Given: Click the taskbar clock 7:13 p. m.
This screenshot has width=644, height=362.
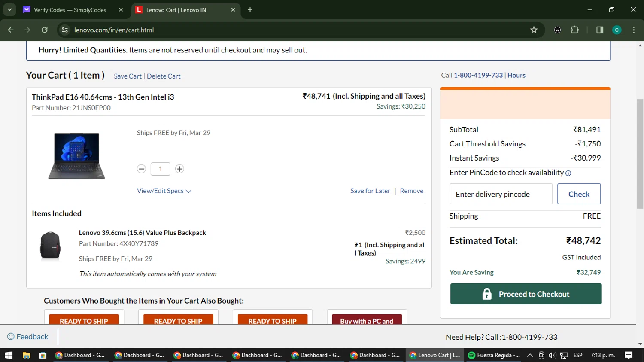Looking at the screenshot, I should [x=603, y=355].
